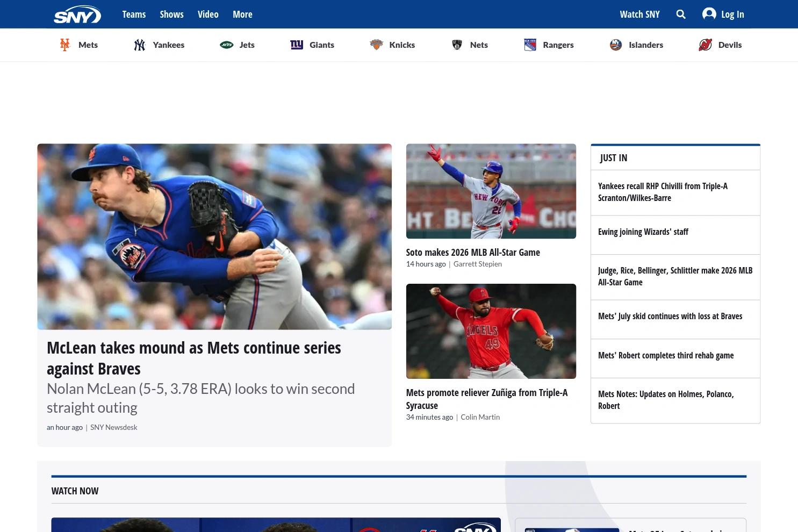Click the Log In link
This screenshot has height=532, width=798.
[x=732, y=15]
